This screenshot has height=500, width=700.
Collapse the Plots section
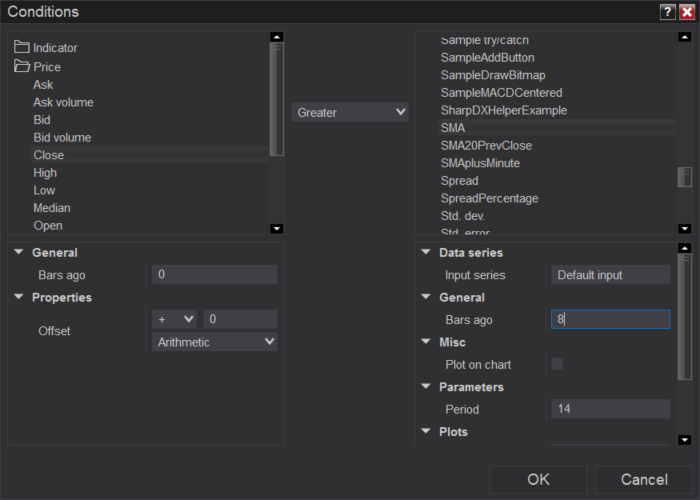point(426,431)
